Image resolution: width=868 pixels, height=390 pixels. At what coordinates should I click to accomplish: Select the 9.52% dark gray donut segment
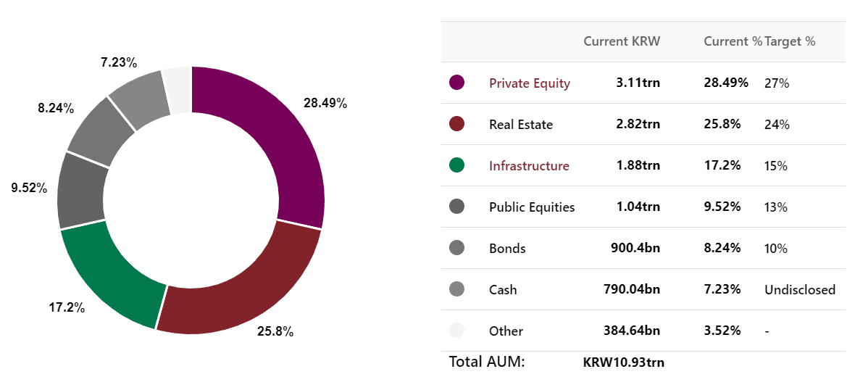pos(81,188)
